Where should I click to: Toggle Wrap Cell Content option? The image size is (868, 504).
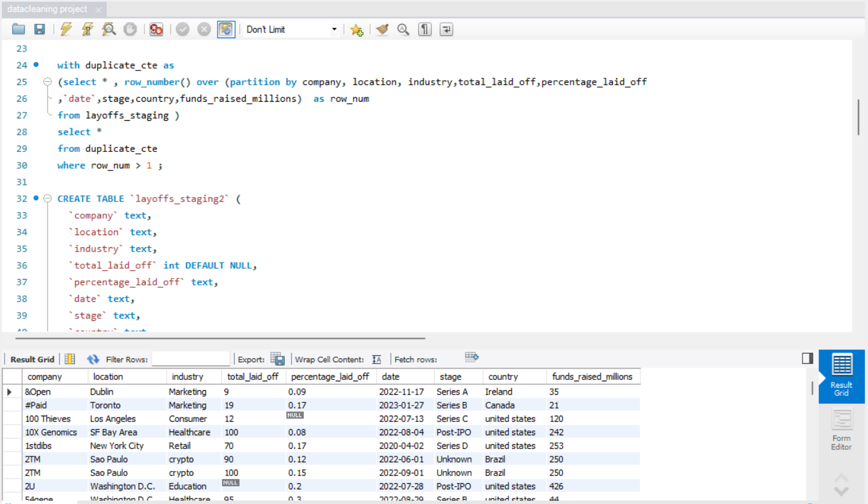point(376,359)
